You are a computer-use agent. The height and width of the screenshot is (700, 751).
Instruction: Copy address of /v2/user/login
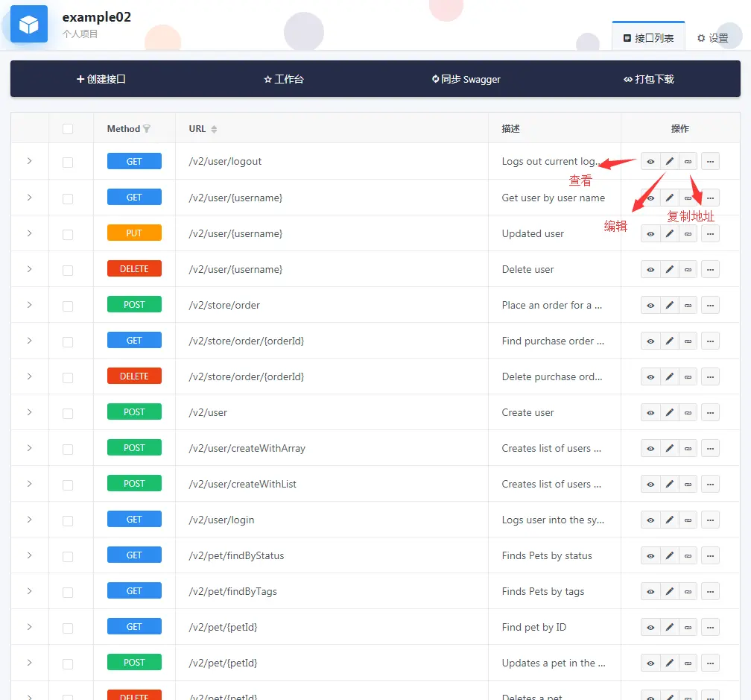(688, 520)
